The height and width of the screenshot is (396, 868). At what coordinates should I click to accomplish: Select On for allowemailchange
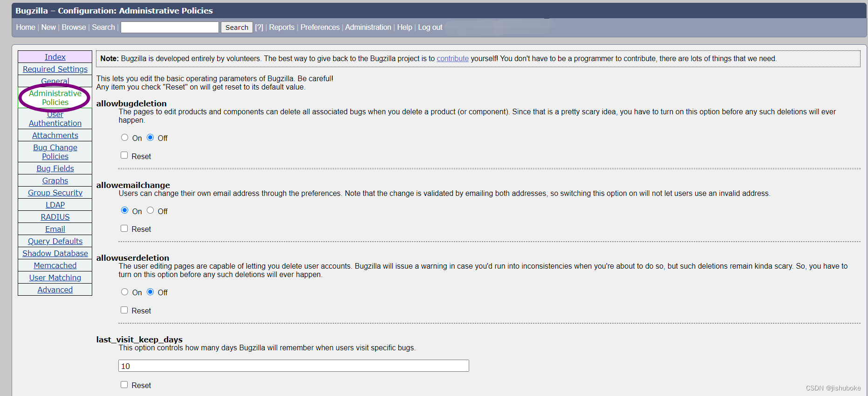click(124, 210)
